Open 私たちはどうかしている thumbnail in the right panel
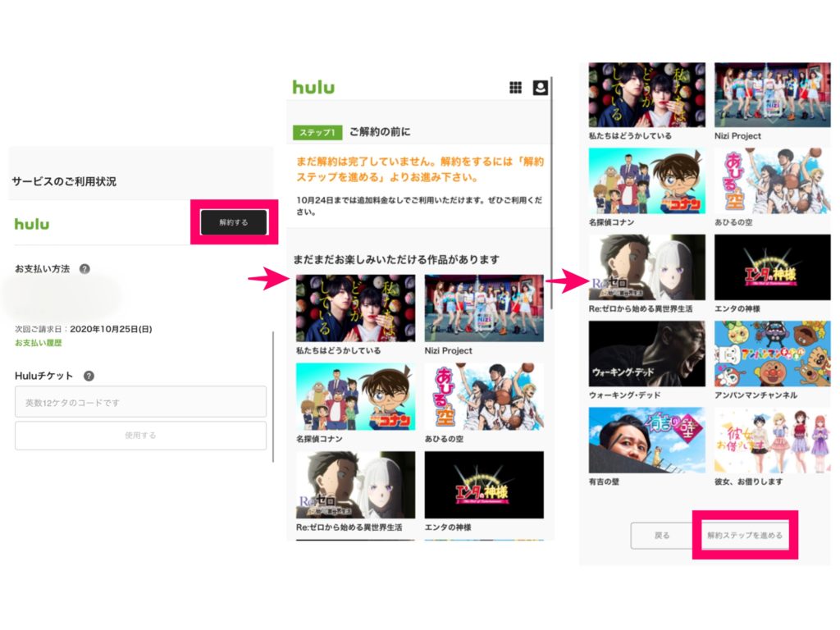840x630 pixels. pyautogui.click(x=647, y=95)
